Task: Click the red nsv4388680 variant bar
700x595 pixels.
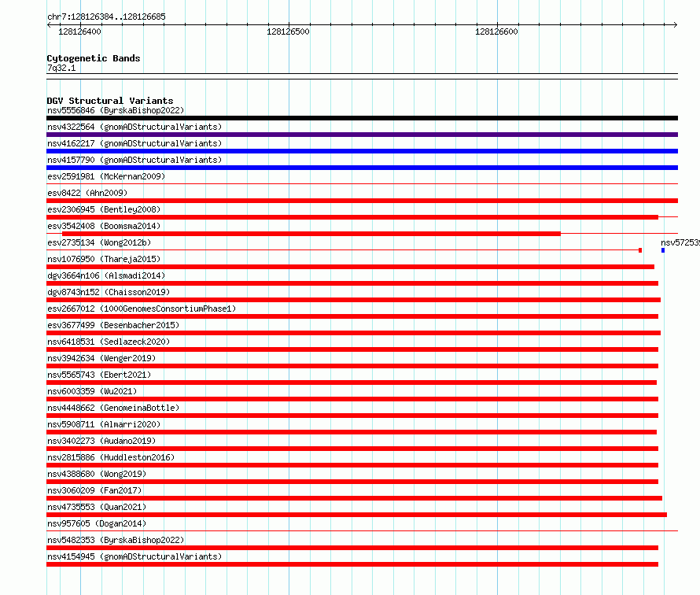Action: click(x=352, y=482)
